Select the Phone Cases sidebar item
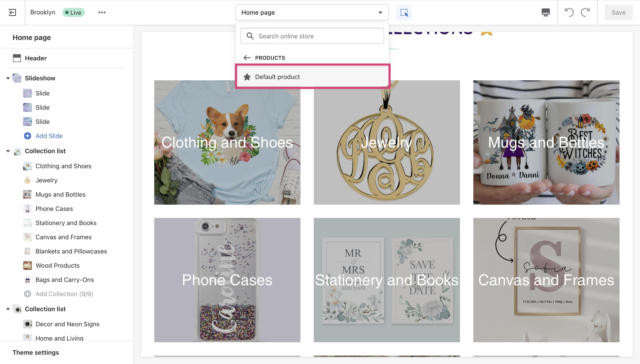Image resolution: width=640 pixels, height=364 pixels. (x=54, y=209)
